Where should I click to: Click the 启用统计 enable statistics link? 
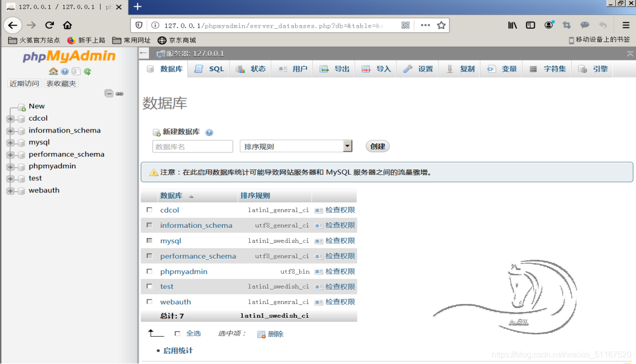[x=178, y=351]
